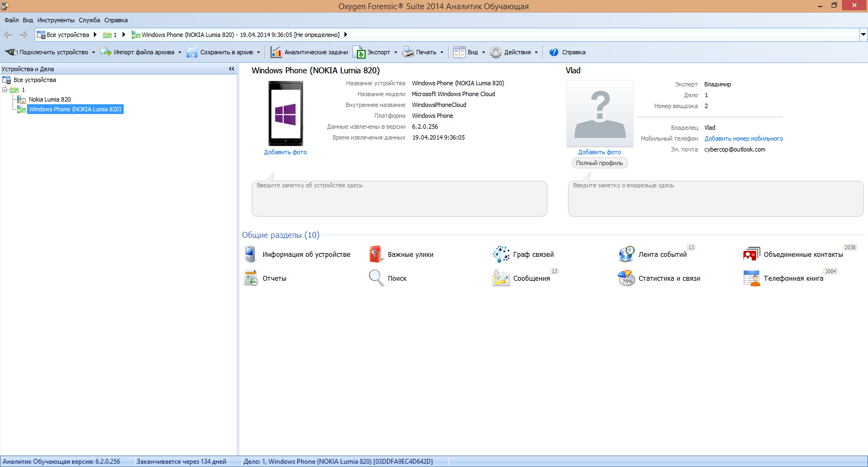Viewport: 868px width, 467px height.
Task: Click Добавить номер мобильного link
Action: [744, 138]
